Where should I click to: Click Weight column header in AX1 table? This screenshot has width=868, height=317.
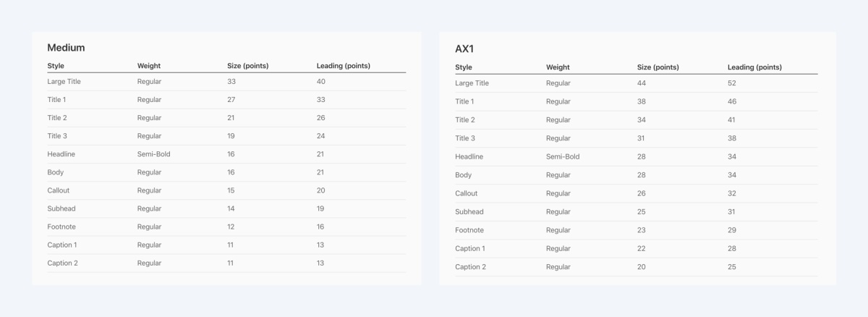pyautogui.click(x=558, y=67)
